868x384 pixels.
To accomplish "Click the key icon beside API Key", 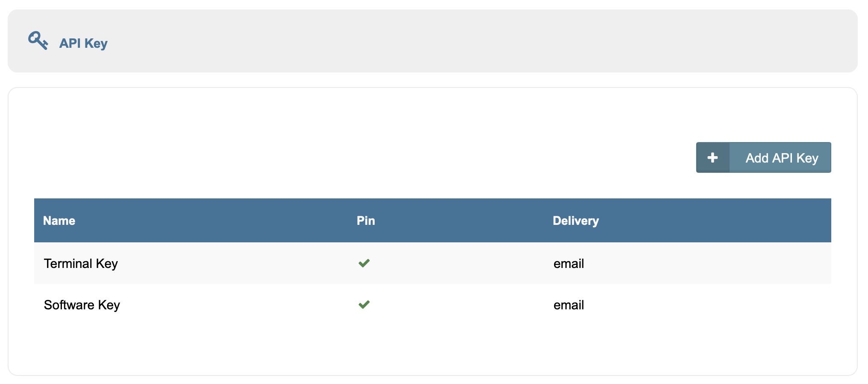I will point(38,41).
